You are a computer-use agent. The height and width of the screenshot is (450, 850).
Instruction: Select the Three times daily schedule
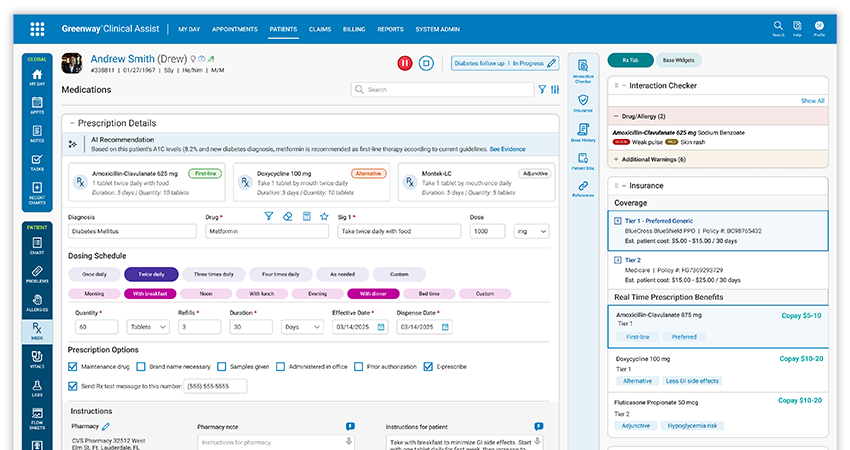214,273
